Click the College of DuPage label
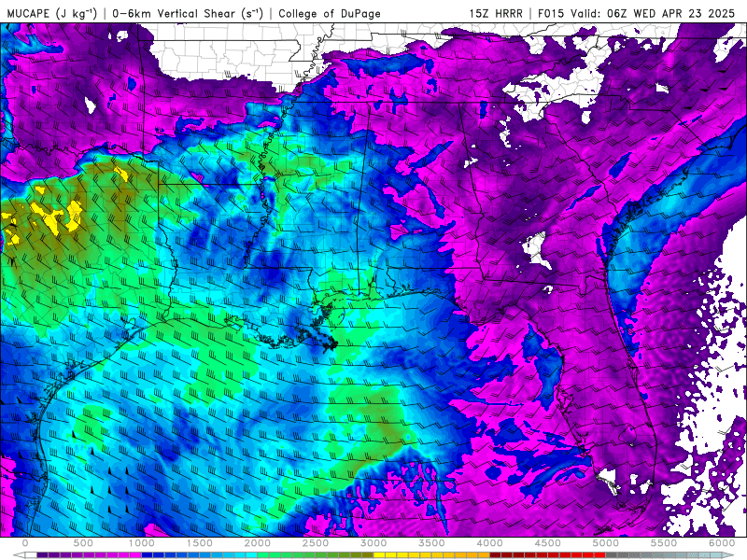747x560 pixels. 330,13
